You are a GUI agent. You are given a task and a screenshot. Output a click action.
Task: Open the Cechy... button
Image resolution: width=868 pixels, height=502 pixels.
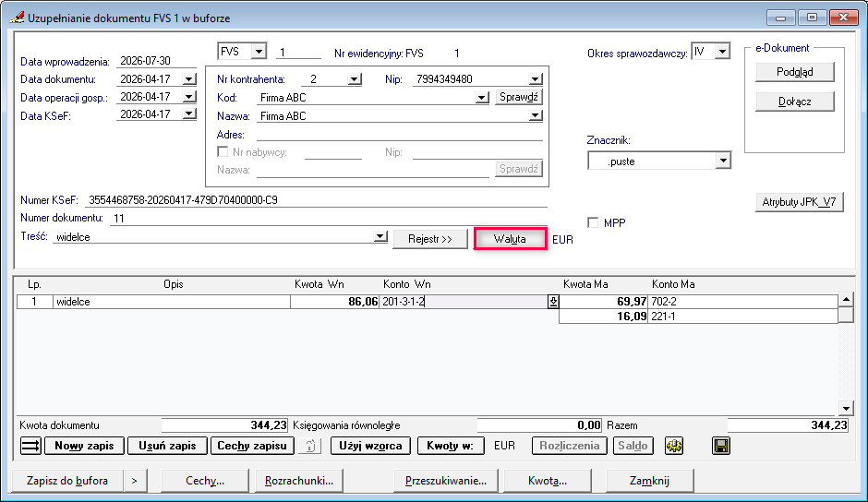click(205, 481)
